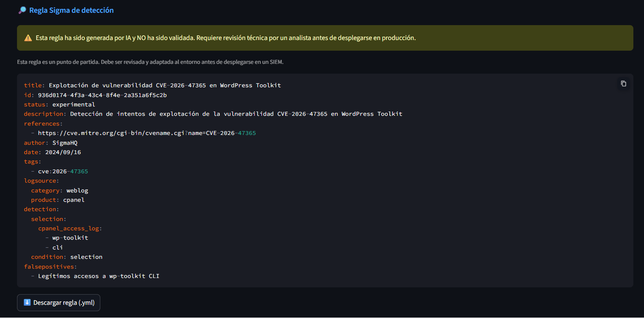Screen dimensions: 644x318
Task: Click the 'wp-toolkit' list item
Action: click(x=70, y=238)
